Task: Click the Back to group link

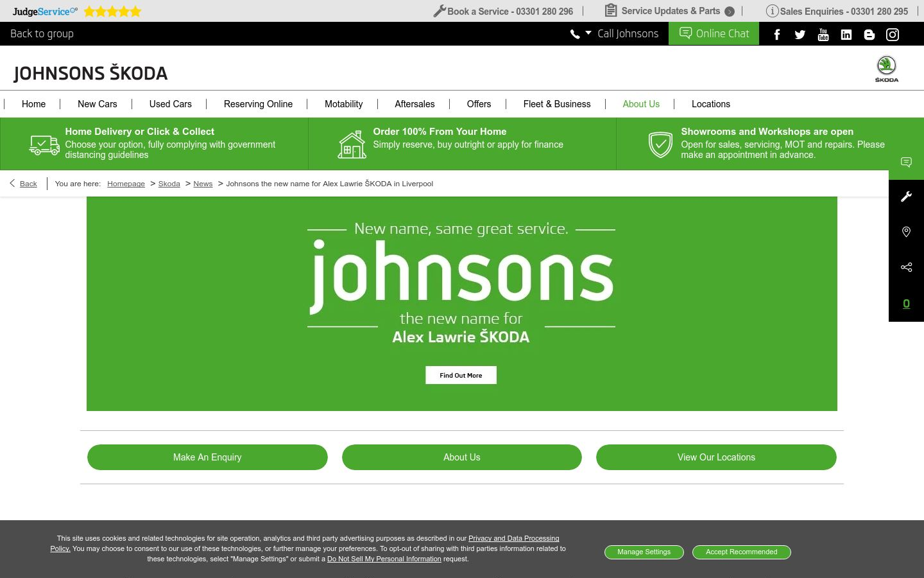Action: 42,33
